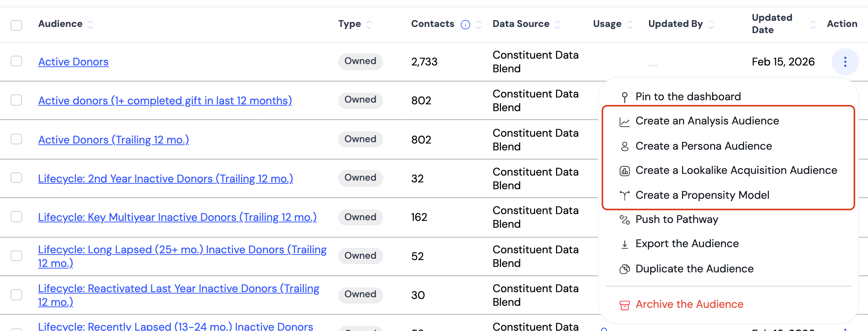868x331 pixels.
Task: Click the Duplicate the Audience icon
Action: point(625,269)
